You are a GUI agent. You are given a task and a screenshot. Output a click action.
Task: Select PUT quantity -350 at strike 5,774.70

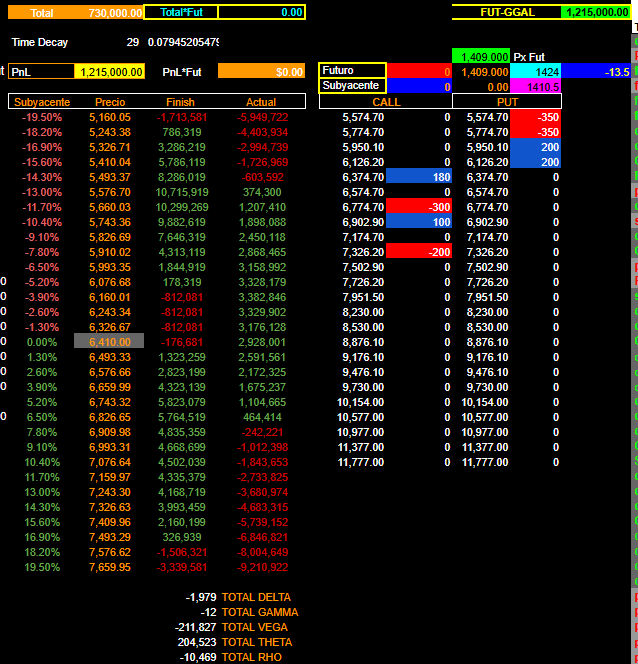pyautogui.click(x=536, y=132)
